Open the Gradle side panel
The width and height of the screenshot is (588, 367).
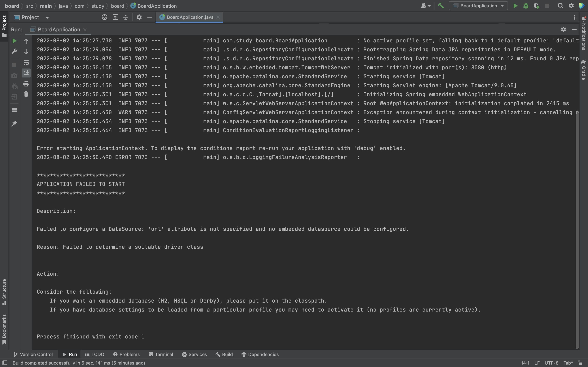[584, 70]
